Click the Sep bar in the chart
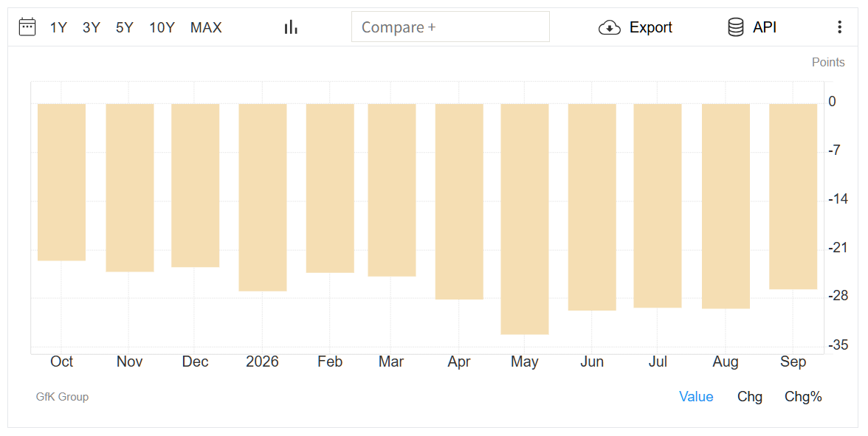This screenshot has height=436, width=868. (x=793, y=196)
